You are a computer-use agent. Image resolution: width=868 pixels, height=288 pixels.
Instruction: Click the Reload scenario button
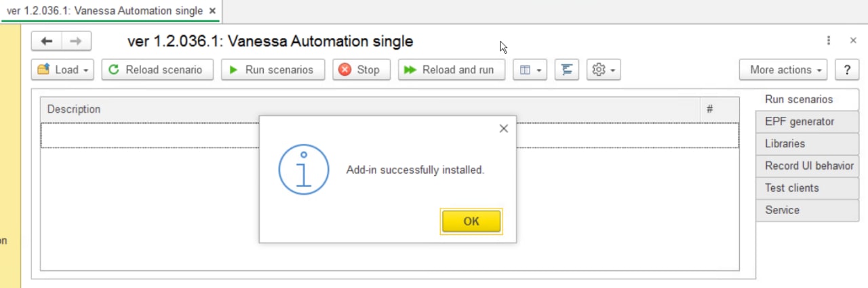157,70
